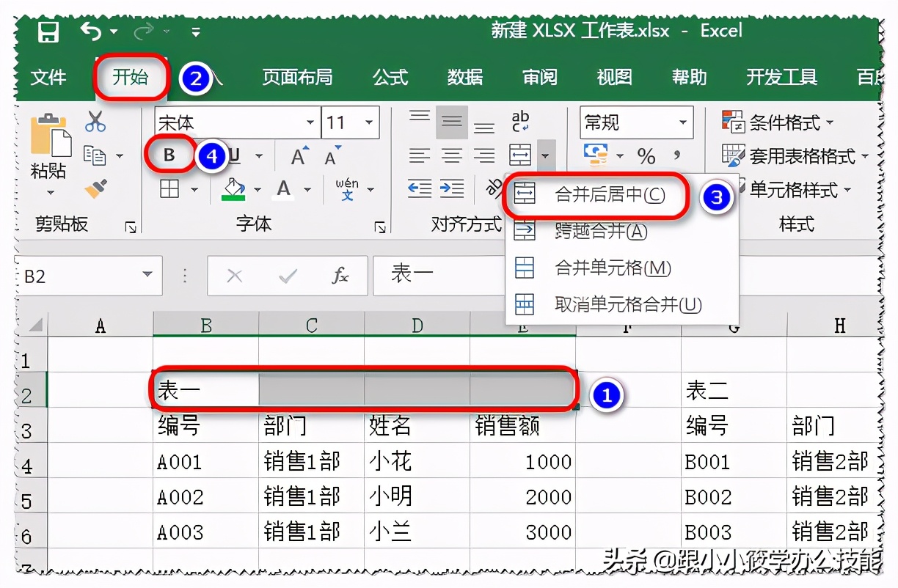Open the font name dropdown 宋体
Image resolution: width=898 pixels, height=588 pixels.
click(311, 122)
